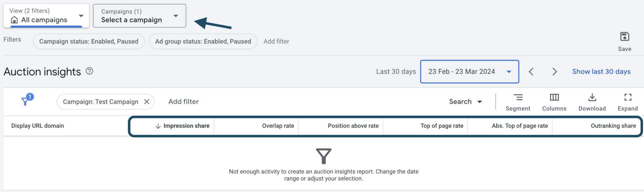
Task: Select the Overlap rate column header
Action: [278, 126]
